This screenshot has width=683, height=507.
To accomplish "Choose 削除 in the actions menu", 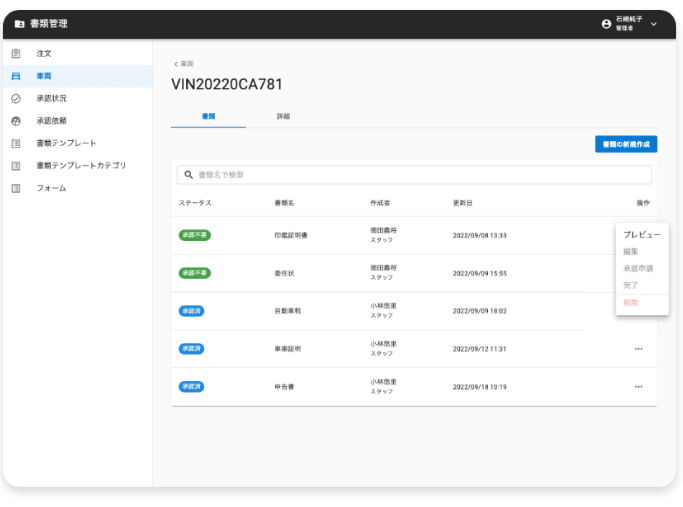I will click(630, 302).
